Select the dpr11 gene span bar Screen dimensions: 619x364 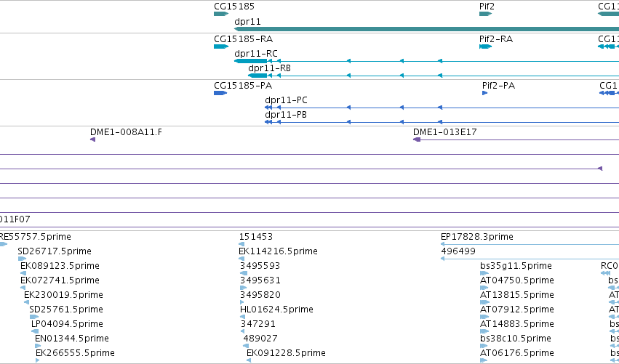click(426, 29)
